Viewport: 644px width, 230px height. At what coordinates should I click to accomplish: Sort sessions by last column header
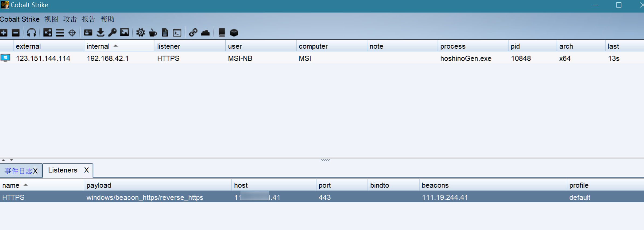point(625,46)
